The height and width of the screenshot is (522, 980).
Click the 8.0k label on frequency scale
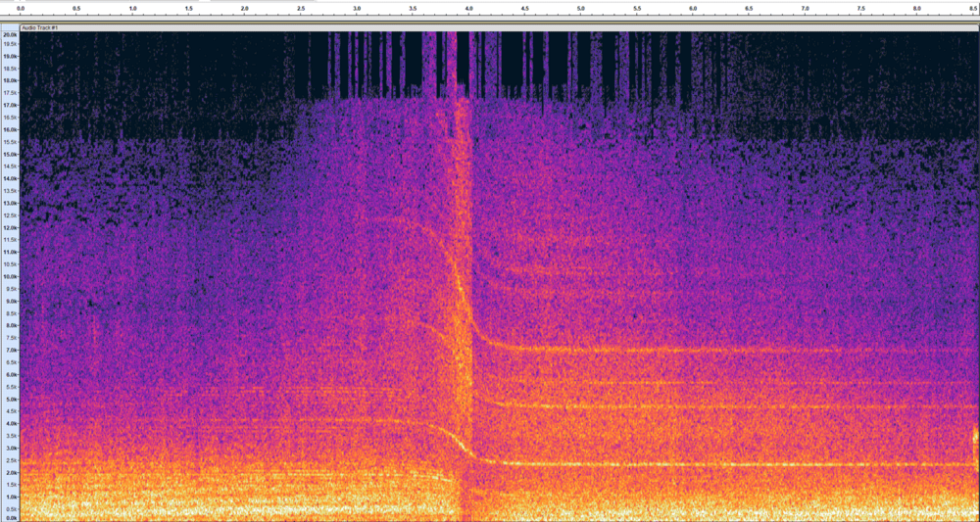click(11, 325)
